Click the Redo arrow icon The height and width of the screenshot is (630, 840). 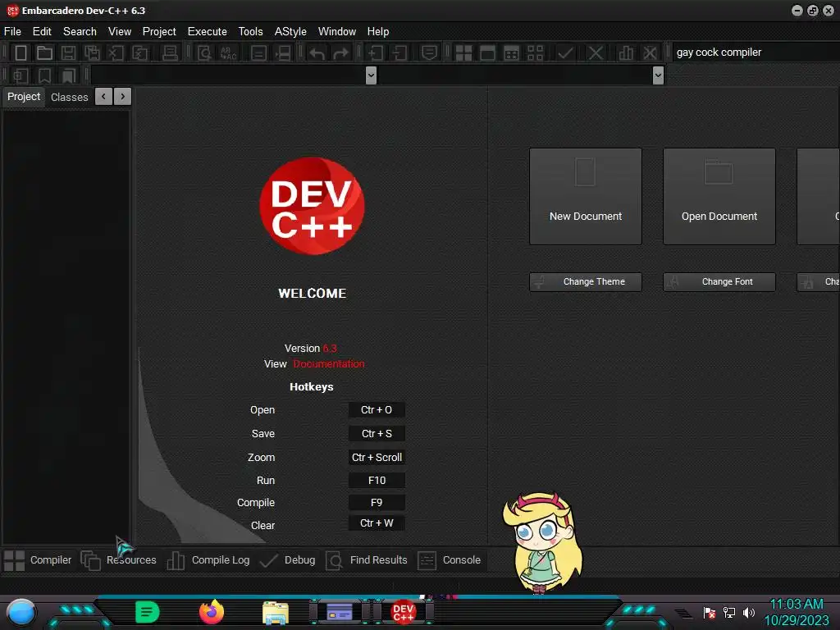pyautogui.click(x=340, y=52)
